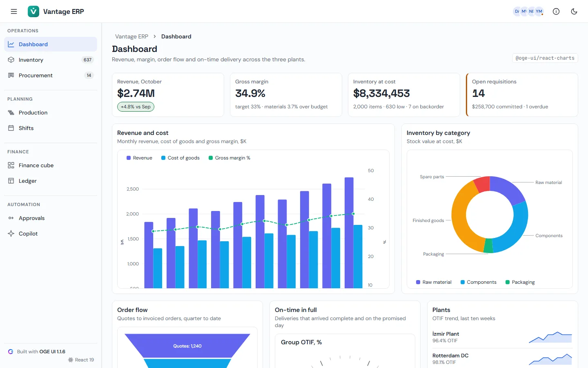Click the Inventory box icon
Viewport: 588px width, 368px height.
pyautogui.click(x=11, y=60)
